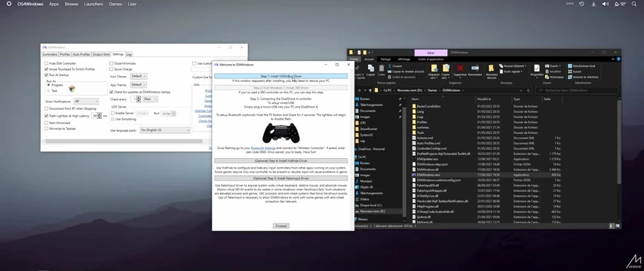Open the App Theme dropdown
The width and height of the screenshot is (644, 271).
(x=139, y=85)
